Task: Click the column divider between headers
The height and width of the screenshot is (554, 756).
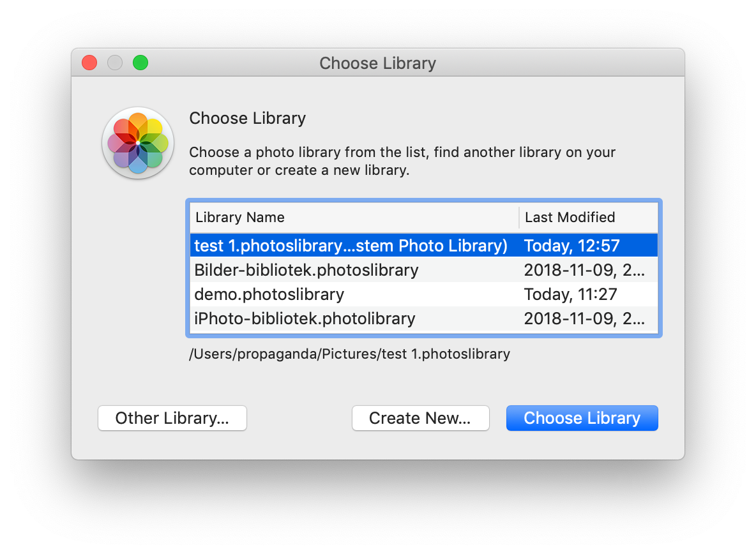Action: [519, 217]
